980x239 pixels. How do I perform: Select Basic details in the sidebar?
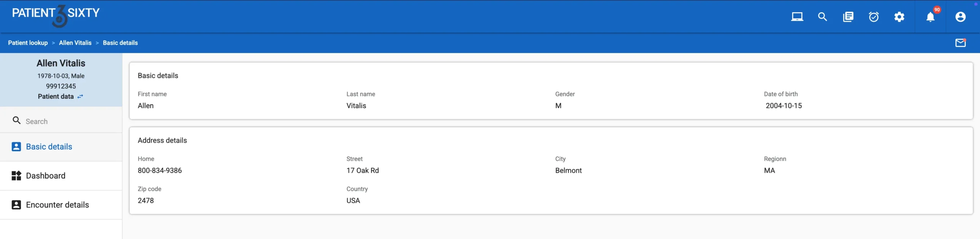click(x=49, y=147)
